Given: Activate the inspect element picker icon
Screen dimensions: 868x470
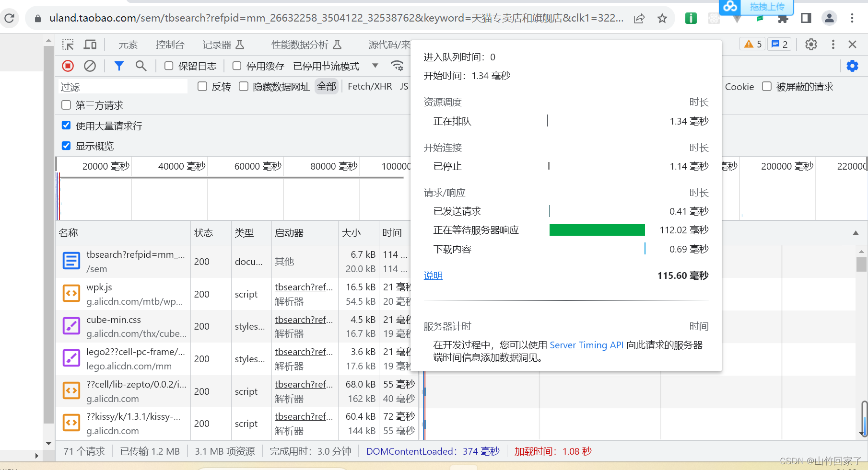Looking at the screenshot, I should tap(68, 45).
